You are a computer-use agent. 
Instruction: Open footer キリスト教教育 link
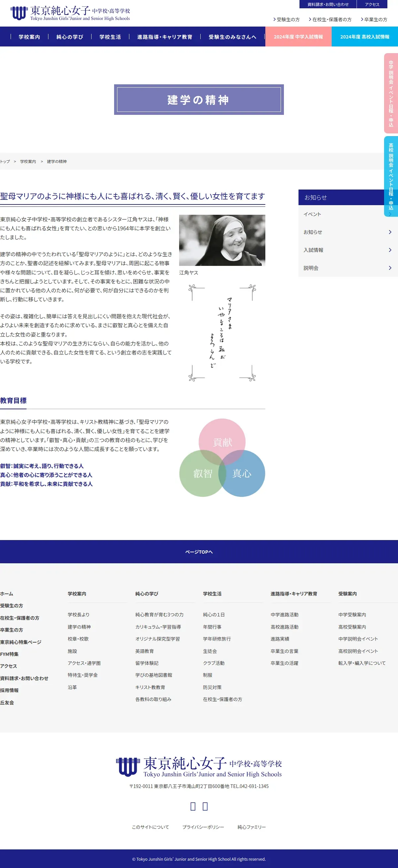[x=150, y=687]
